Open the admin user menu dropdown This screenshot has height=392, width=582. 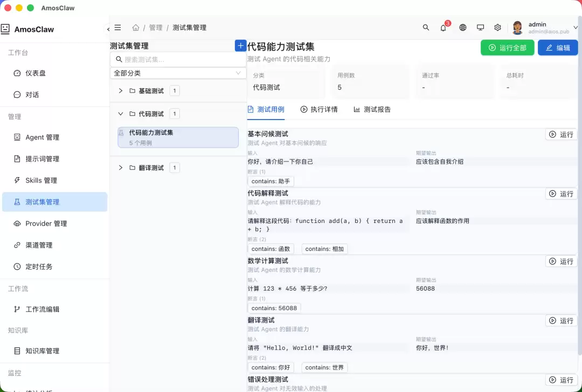click(x=545, y=27)
